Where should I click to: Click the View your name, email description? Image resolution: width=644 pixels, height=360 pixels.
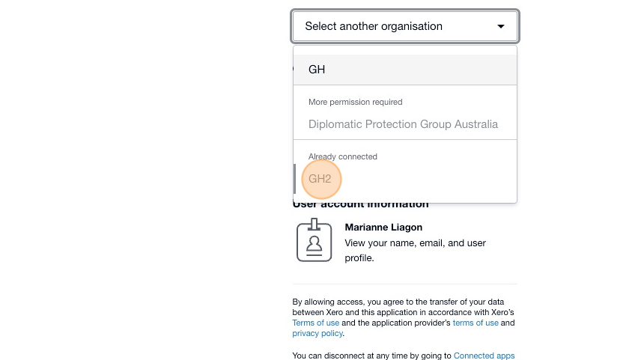pos(416,251)
